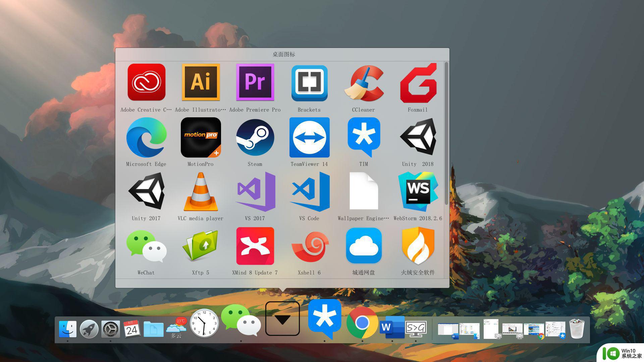Screen dimensions: 644x362
Task: Launch VS 2017 icon
Action: tap(255, 192)
